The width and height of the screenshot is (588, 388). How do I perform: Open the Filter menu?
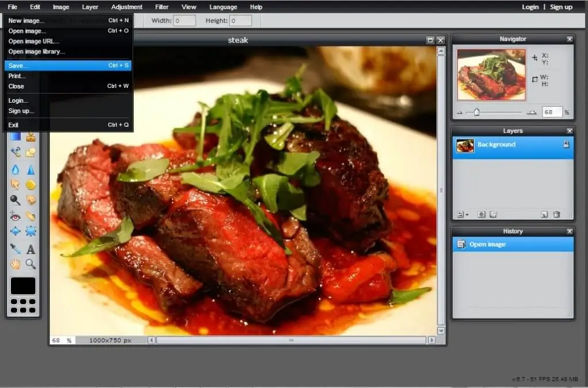161,7
